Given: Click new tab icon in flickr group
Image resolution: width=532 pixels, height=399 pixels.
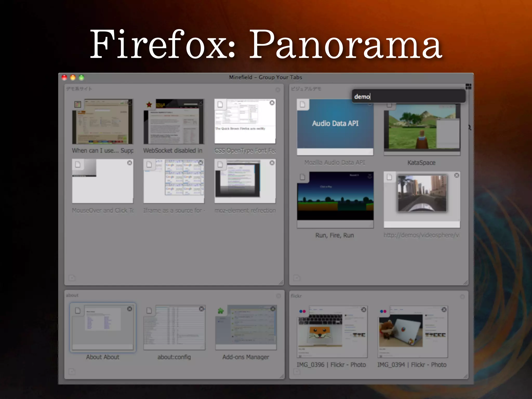Looking at the screenshot, I should [x=297, y=372].
